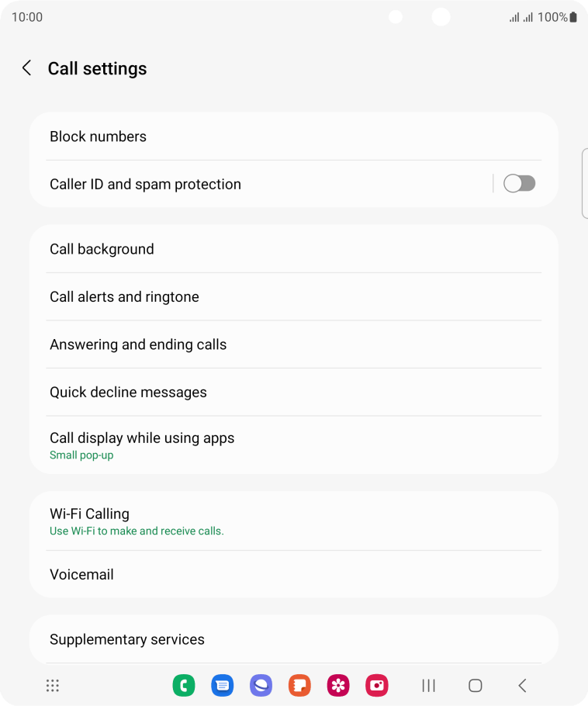588x706 pixels.
Task: Toggle Caller ID and spam protection switch
Action: click(519, 184)
